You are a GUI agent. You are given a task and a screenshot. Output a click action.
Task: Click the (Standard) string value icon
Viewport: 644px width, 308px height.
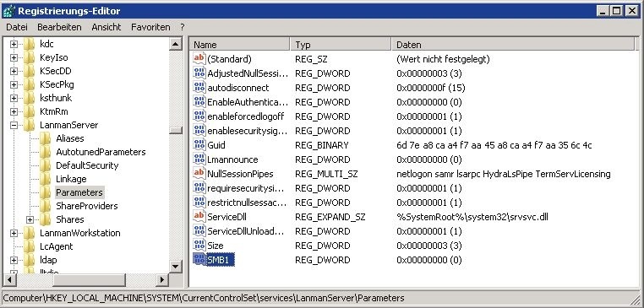pos(199,59)
